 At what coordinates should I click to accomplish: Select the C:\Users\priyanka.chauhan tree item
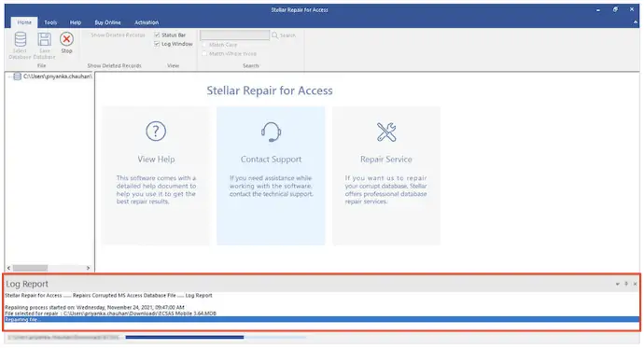pos(58,77)
